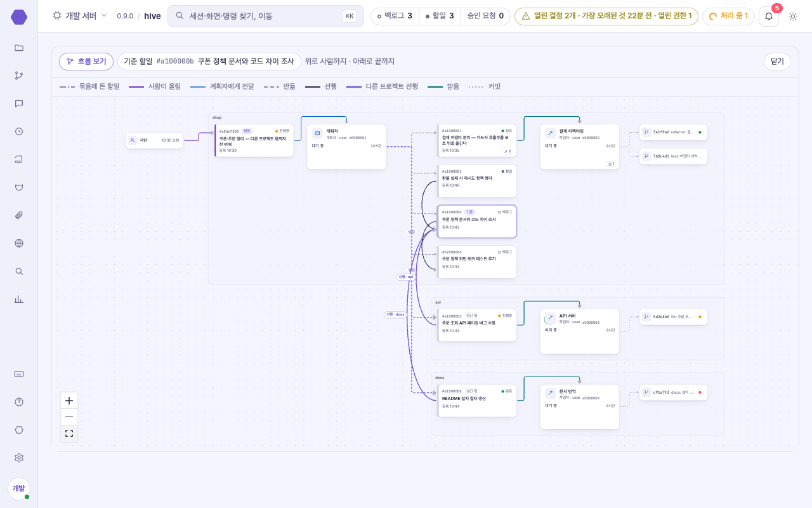Open the bar chart statistics icon
This screenshot has width=812, height=508.
click(19, 299)
